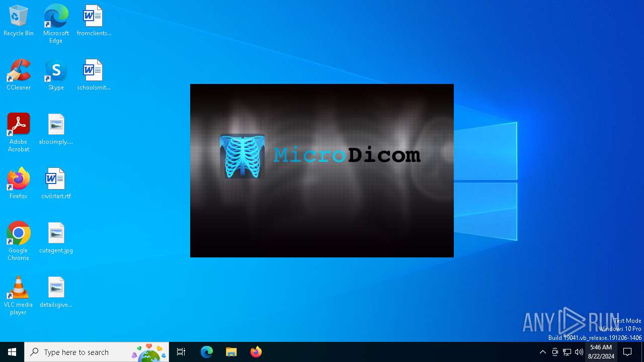The width and height of the screenshot is (644, 362).
Task: Focus the Type here to search box
Action: [97, 352]
